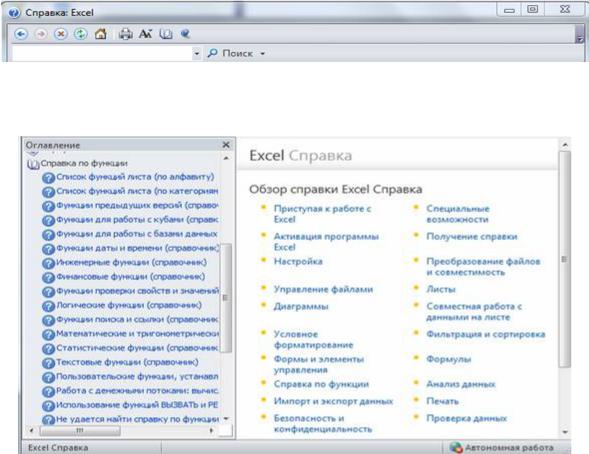
Task: Open the Фильтрация и сортировка link
Action: point(485,334)
